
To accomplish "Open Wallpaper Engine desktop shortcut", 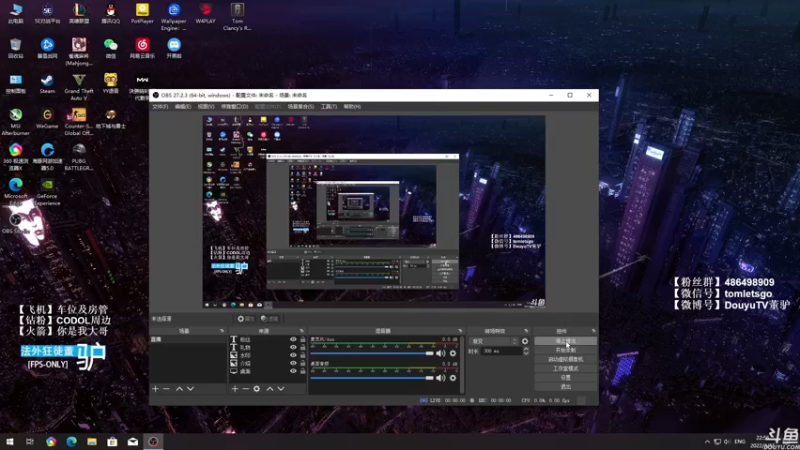I will point(173,17).
